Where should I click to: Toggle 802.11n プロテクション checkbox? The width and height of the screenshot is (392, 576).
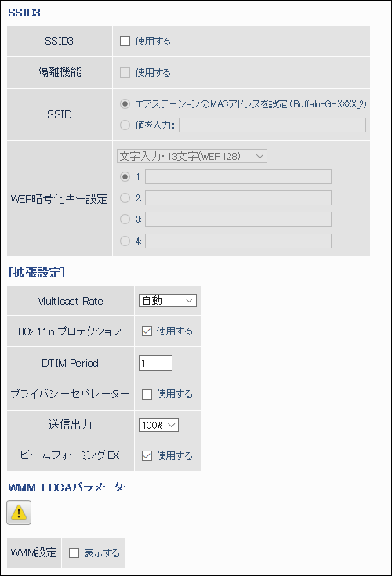tap(147, 331)
